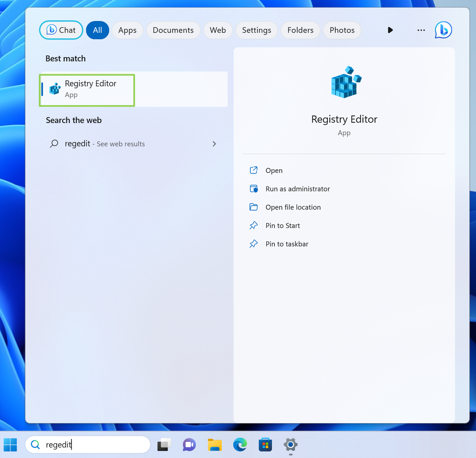Screen dimensions: 476x458
Task: Click the Pin to Start pin icon
Action: click(x=254, y=225)
